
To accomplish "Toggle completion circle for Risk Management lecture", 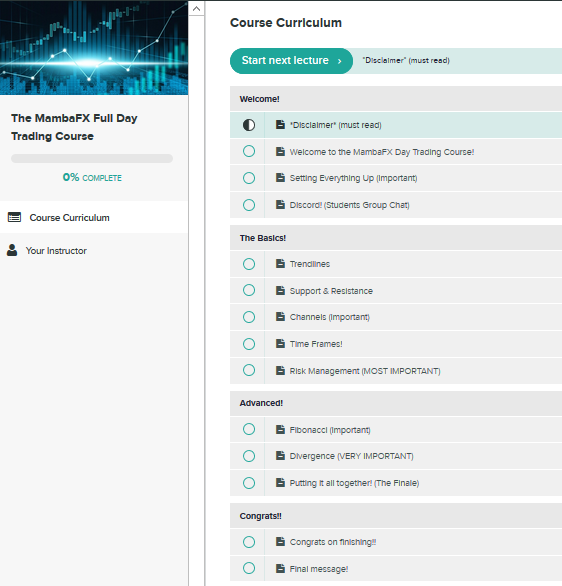I will pos(249,370).
